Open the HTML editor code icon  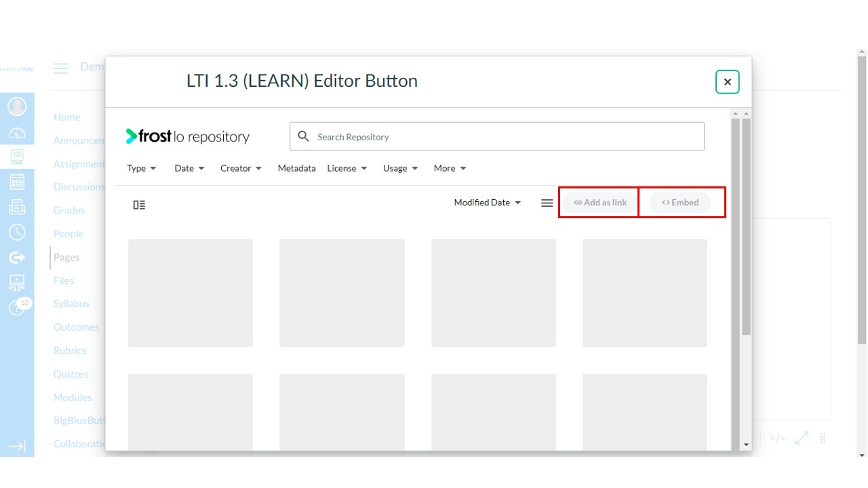point(778,439)
